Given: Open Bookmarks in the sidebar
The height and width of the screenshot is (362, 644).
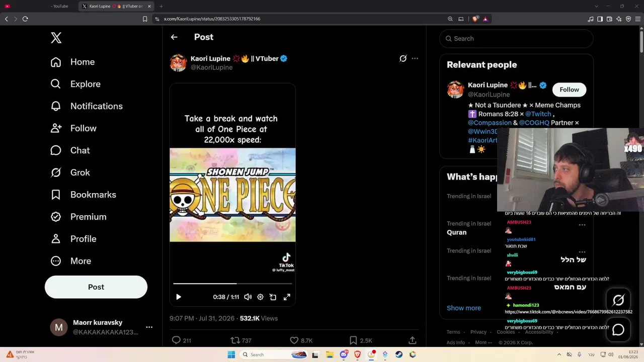Looking at the screenshot, I should coord(83,195).
